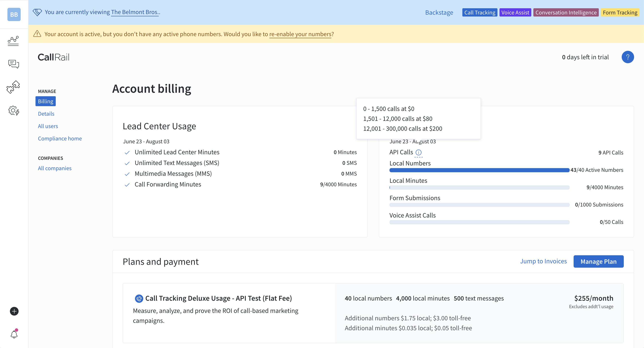The width and height of the screenshot is (644, 348).
Task: Click the CallRail logo
Action: 53,57
